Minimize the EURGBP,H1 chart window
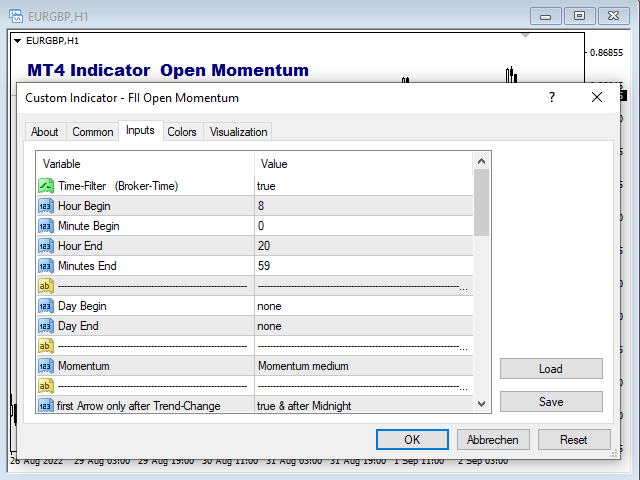Image resolution: width=640 pixels, height=480 pixels. tap(546, 16)
